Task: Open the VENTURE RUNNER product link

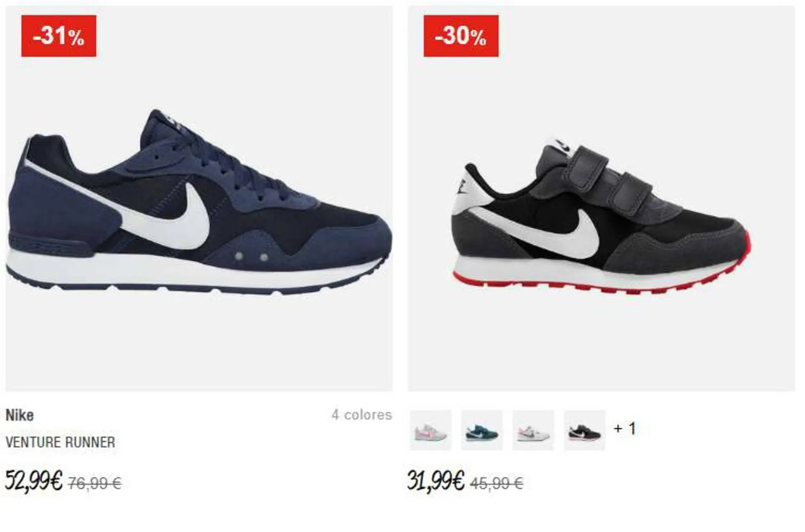Action: click(60, 442)
